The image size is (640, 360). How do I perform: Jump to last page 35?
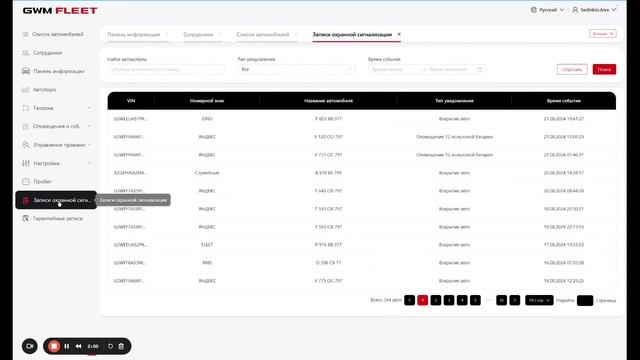(502, 300)
